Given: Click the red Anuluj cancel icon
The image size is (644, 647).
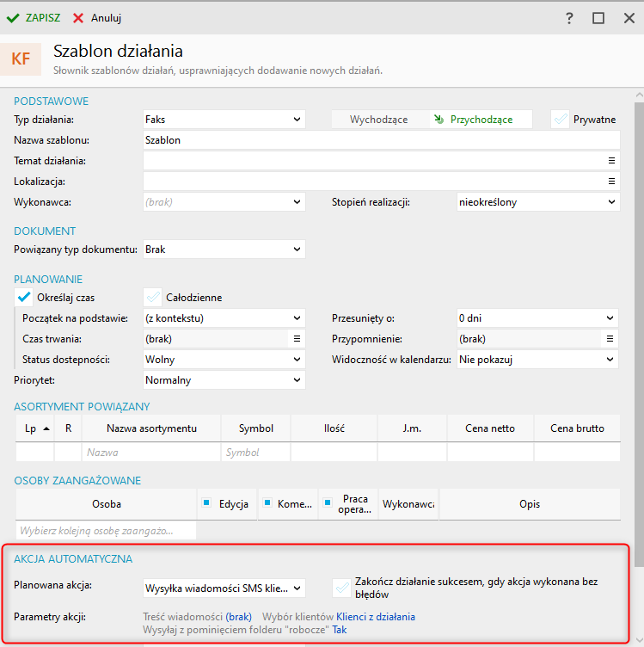Looking at the screenshot, I should coord(79,17).
